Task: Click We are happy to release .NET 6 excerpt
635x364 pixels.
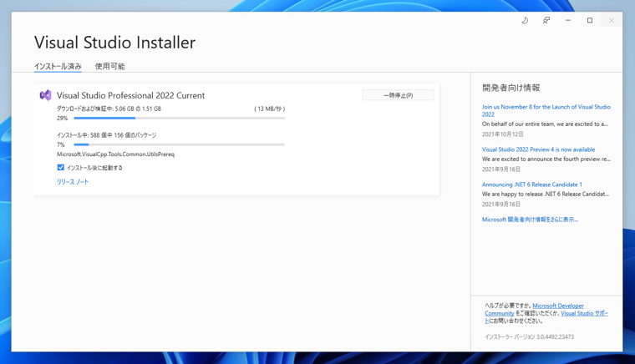Action: pyautogui.click(x=546, y=195)
